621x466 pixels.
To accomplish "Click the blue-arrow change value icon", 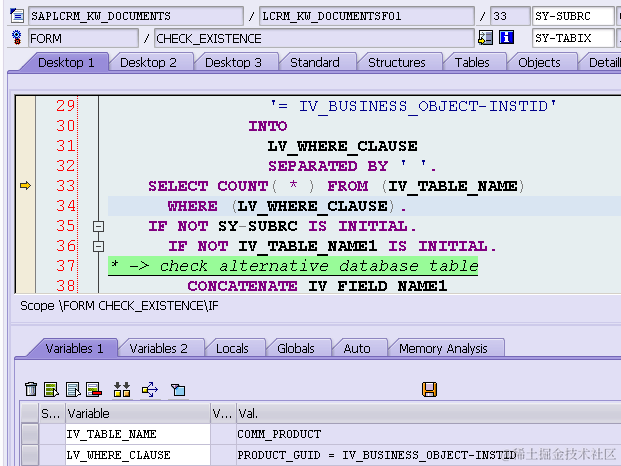I will pos(150,390).
